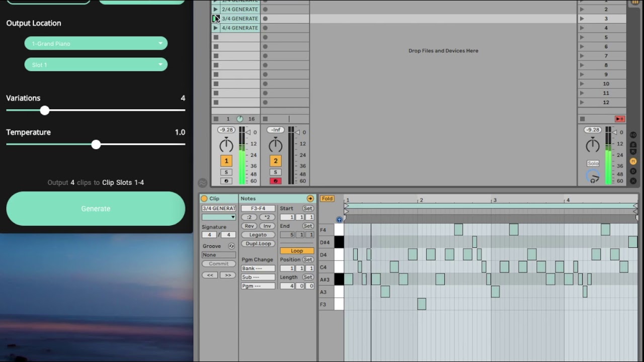
Task: Arm track 1 for recording
Action: 226,181
